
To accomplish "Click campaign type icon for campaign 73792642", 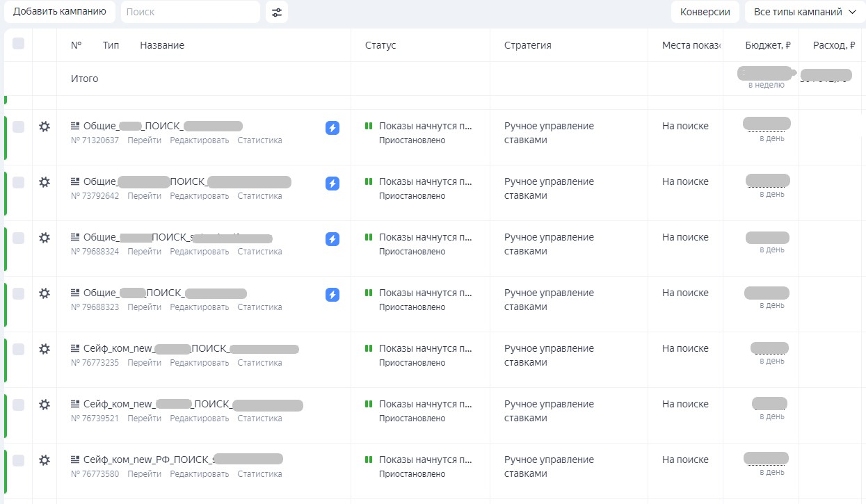I will (x=76, y=181).
